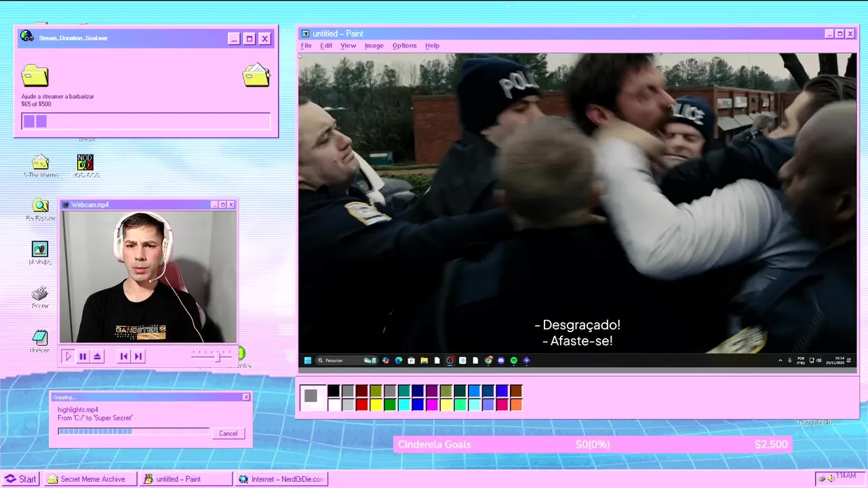Close the Copying dialog
The image size is (868, 488).
coord(246,397)
